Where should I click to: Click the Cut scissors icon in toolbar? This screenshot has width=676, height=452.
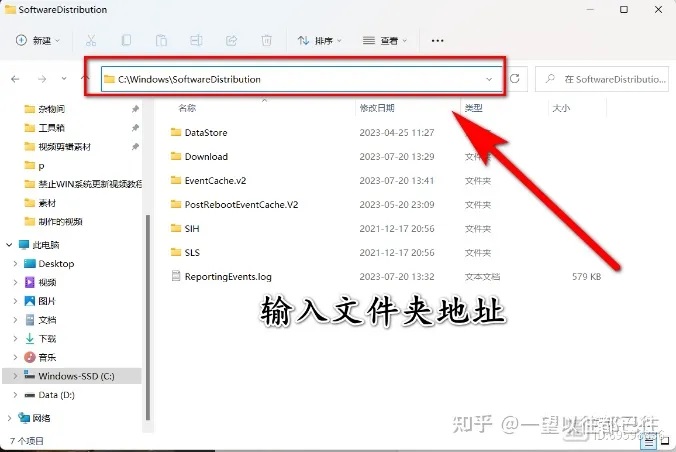pos(91,41)
